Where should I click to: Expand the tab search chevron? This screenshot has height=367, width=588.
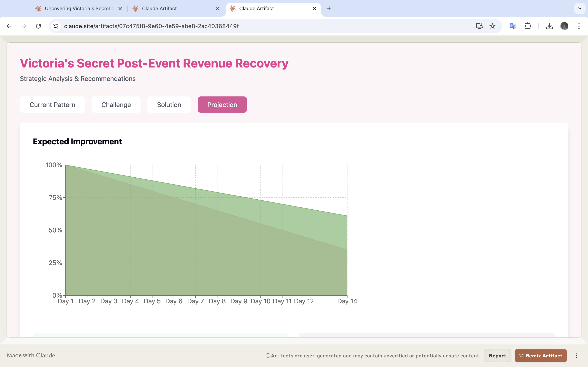(580, 9)
